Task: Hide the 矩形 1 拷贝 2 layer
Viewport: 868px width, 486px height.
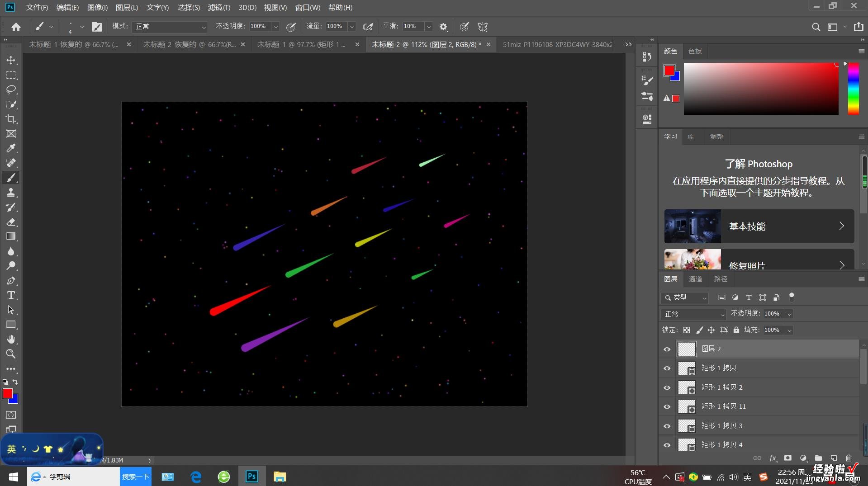Action: tap(667, 387)
